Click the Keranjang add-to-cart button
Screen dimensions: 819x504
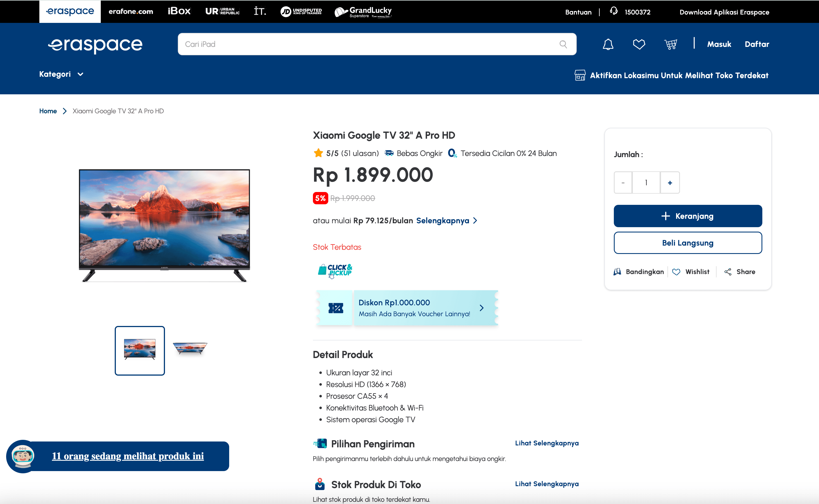(x=687, y=216)
